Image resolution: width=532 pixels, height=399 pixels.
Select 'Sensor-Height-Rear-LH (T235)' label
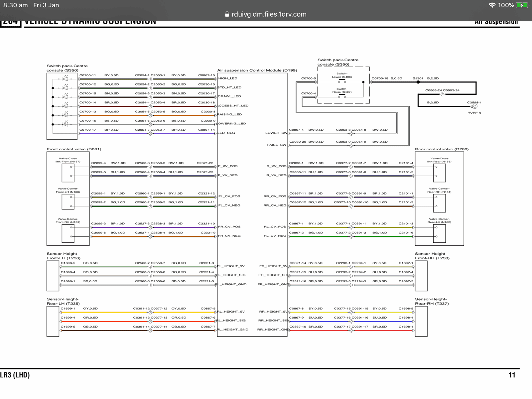tap(64, 301)
